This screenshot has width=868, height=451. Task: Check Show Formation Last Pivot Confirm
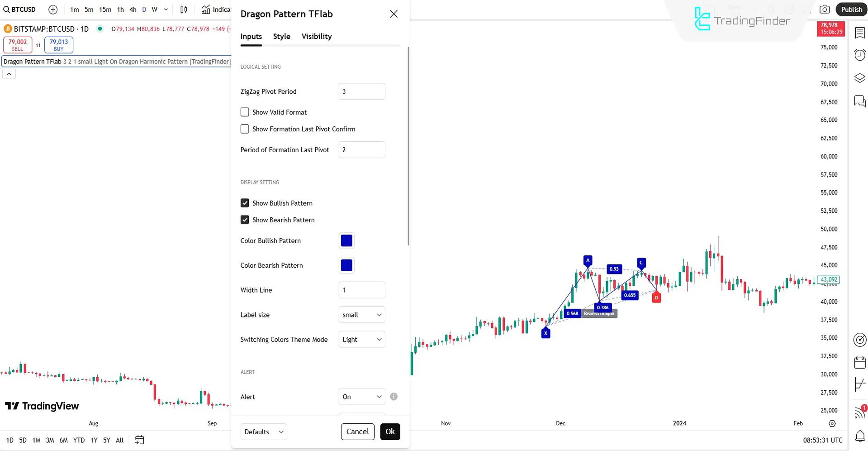click(x=245, y=129)
